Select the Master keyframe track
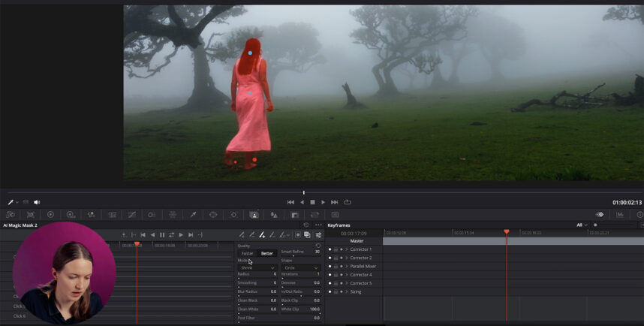 pos(357,241)
